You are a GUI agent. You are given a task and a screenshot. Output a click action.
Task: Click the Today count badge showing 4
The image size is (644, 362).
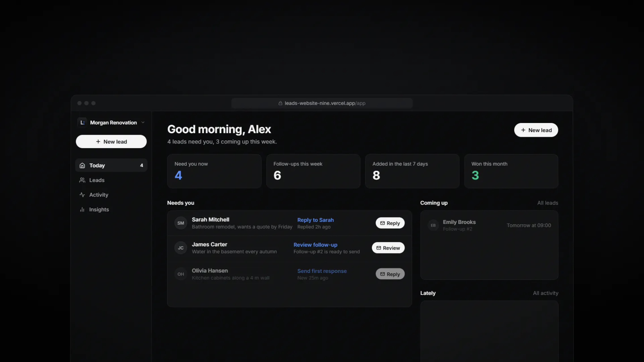pyautogui.click(x=142, y=165)
